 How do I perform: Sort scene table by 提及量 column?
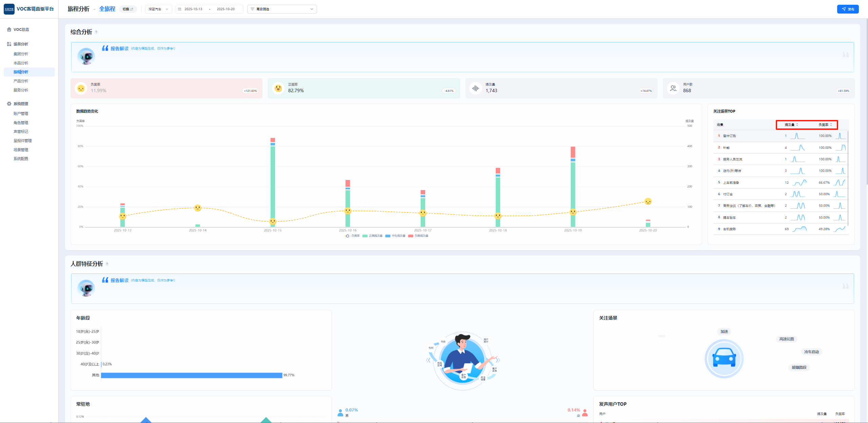(x=791, y=125)
